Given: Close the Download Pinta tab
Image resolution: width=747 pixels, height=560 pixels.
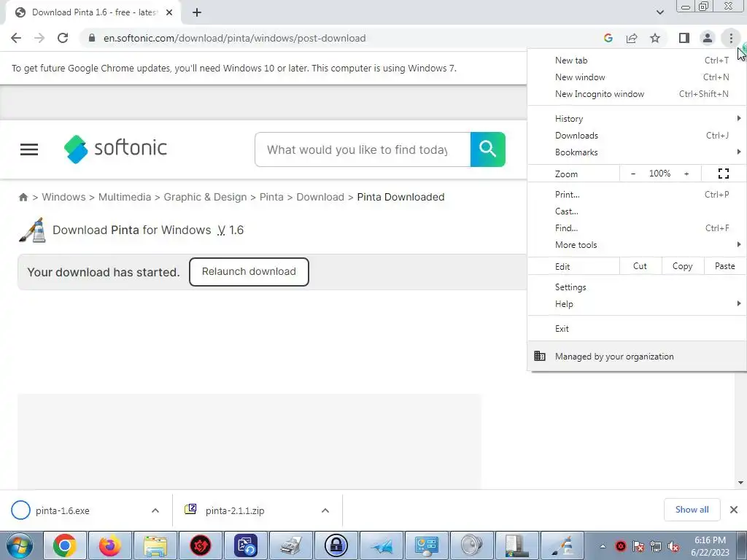Looking at the screenshot, I should coord(169,12).
